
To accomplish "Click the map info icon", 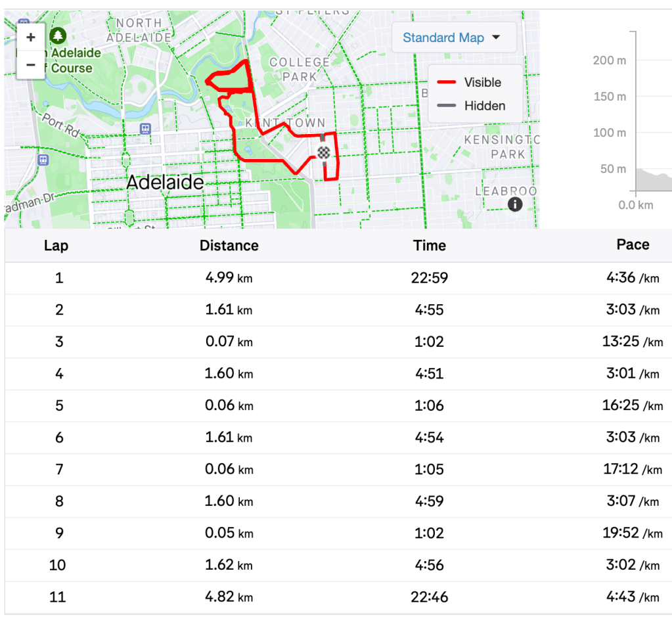I will click(515, 204).
